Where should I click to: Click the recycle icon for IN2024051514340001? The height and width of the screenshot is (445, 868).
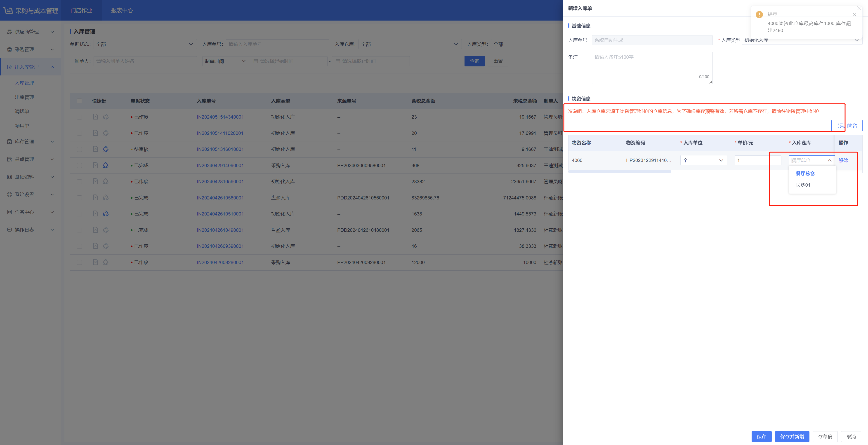click(106, 117)
